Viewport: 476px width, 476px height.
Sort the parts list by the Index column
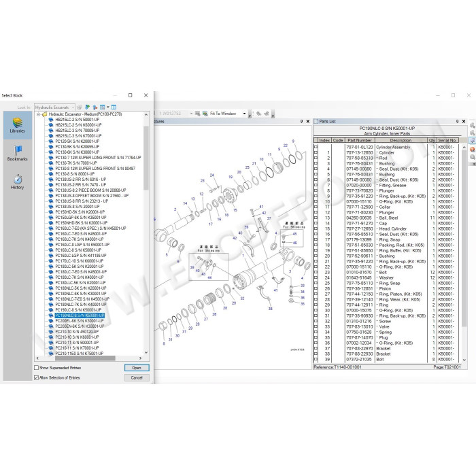click(x=324, y=140)
